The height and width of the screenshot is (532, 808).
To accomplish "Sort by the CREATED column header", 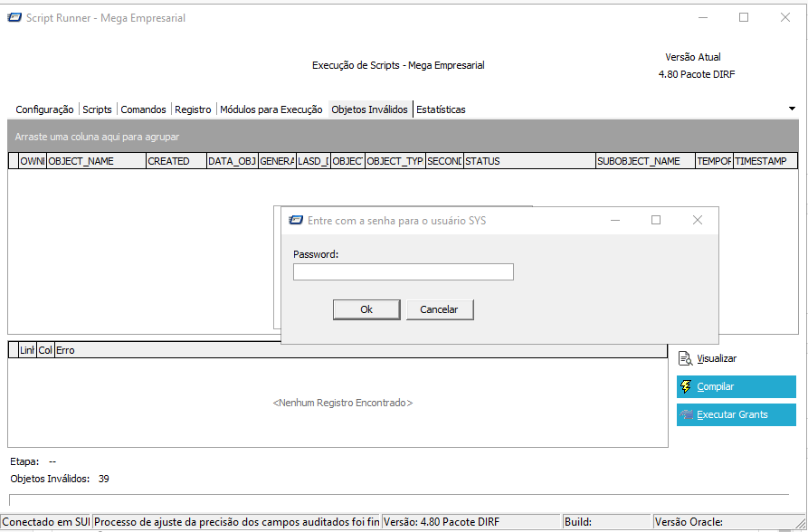I will (x=176, y=161).
